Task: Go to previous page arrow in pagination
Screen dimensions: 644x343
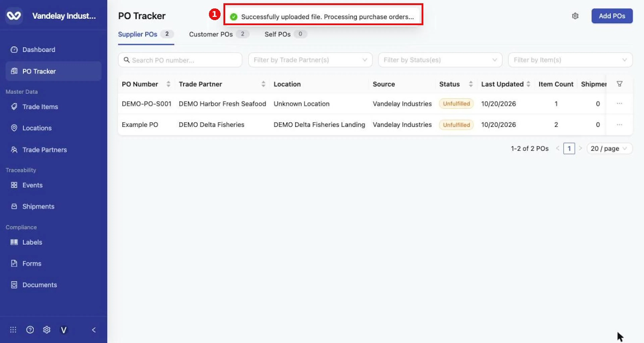Action: coord(557,148)
